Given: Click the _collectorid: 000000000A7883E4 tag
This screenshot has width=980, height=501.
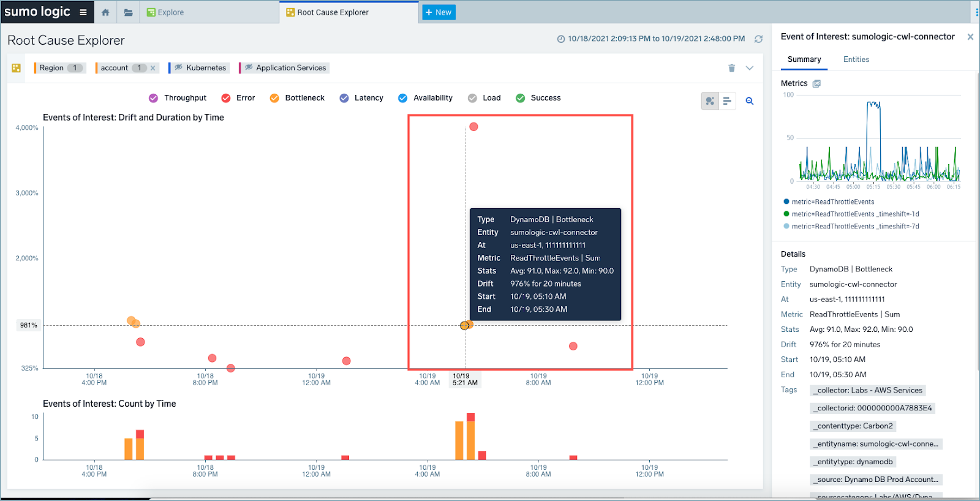Looking at the screenshot, I should pos(873,408).
